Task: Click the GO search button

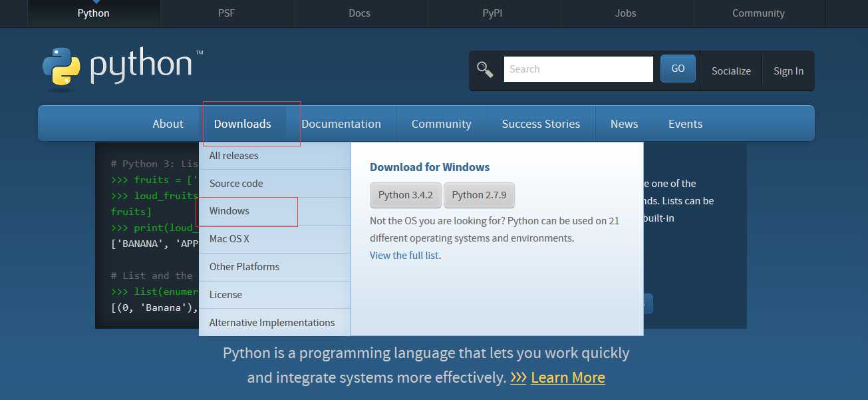Action: [678, 69]
